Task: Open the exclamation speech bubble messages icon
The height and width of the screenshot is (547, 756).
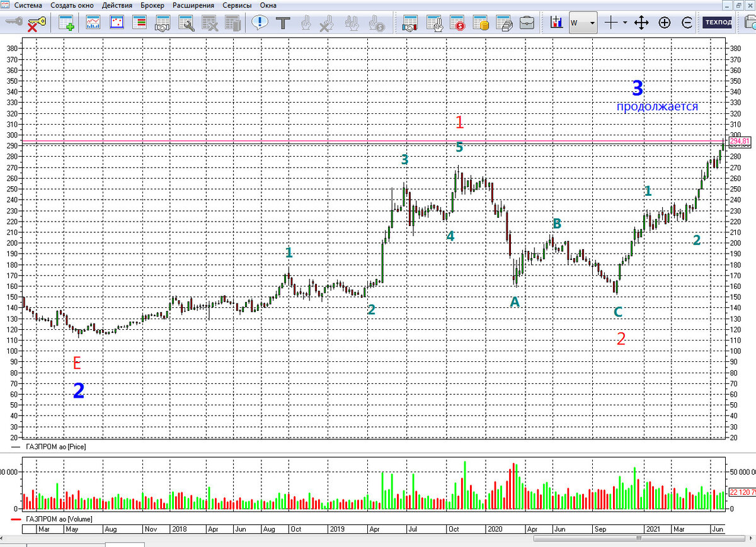Action: (260, 24)
